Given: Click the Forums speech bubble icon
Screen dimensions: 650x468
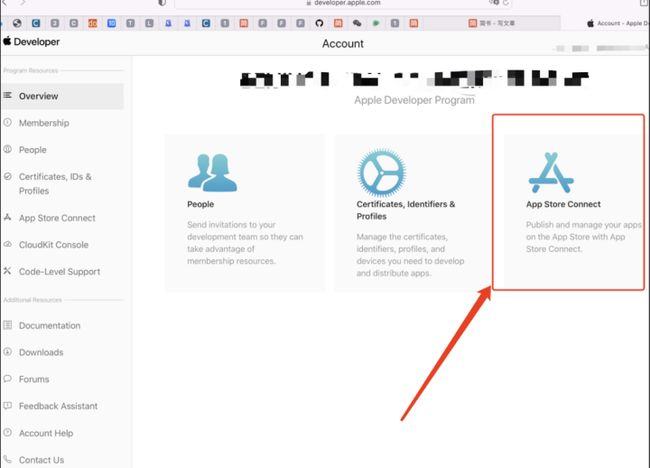Looking at the screenshot, I should pos(7,378).
